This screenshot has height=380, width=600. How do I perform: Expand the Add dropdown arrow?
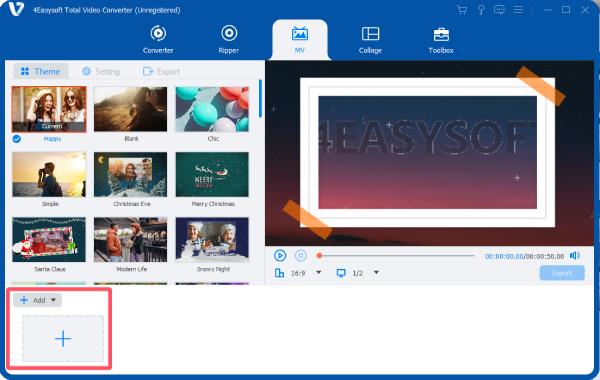pos(54,300)
